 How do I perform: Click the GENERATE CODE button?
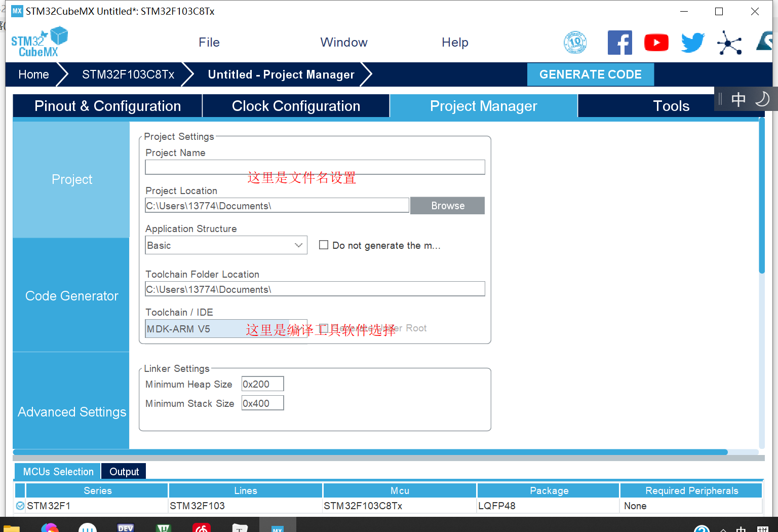coord(590,74)
